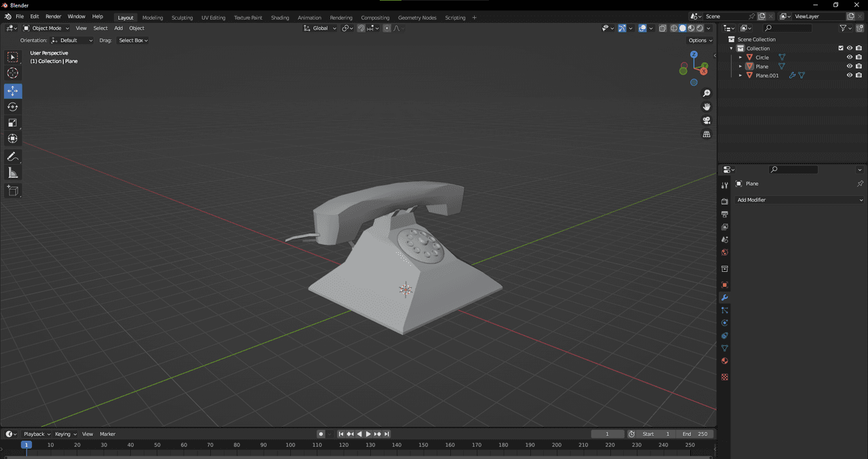Open the Add Modifier dropdown

(x=800, y=200)
